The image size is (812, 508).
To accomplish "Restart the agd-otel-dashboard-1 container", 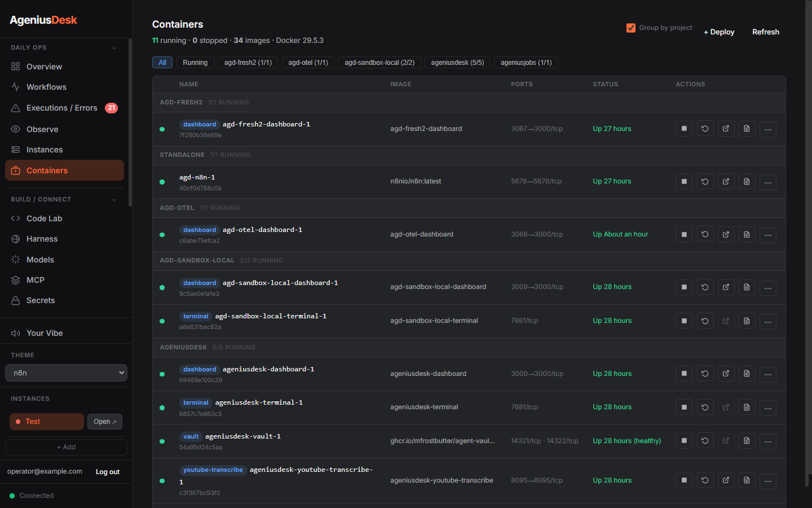I will point(705,234).
